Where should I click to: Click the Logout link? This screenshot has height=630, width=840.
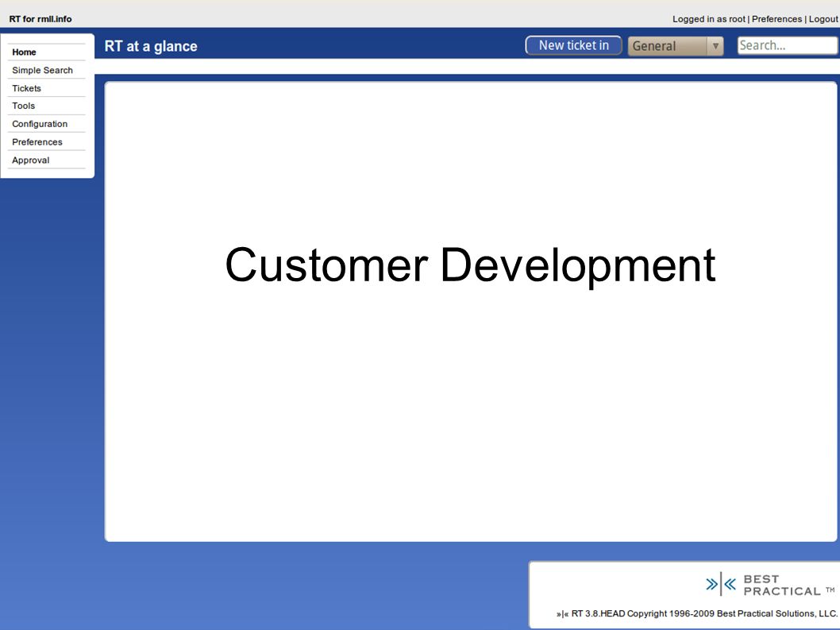[x=823, y=19]
